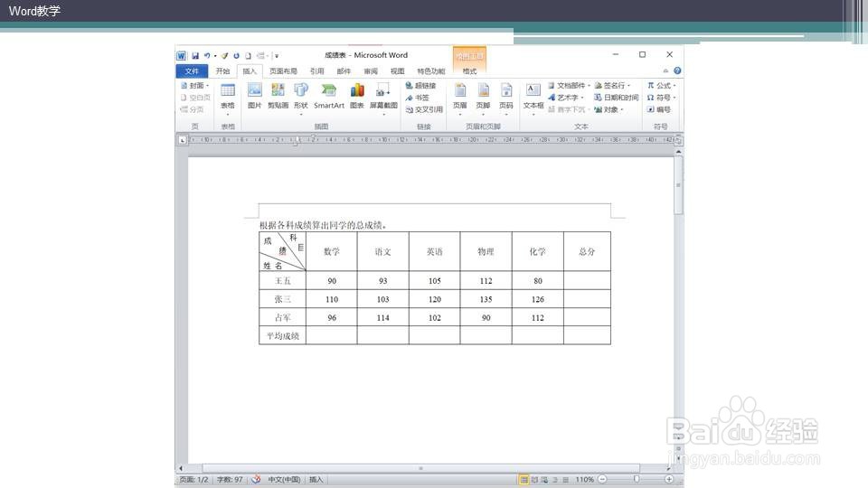868x488 pixels.
Task: Insert 编号 (Number) symbol
Action: 659,109
